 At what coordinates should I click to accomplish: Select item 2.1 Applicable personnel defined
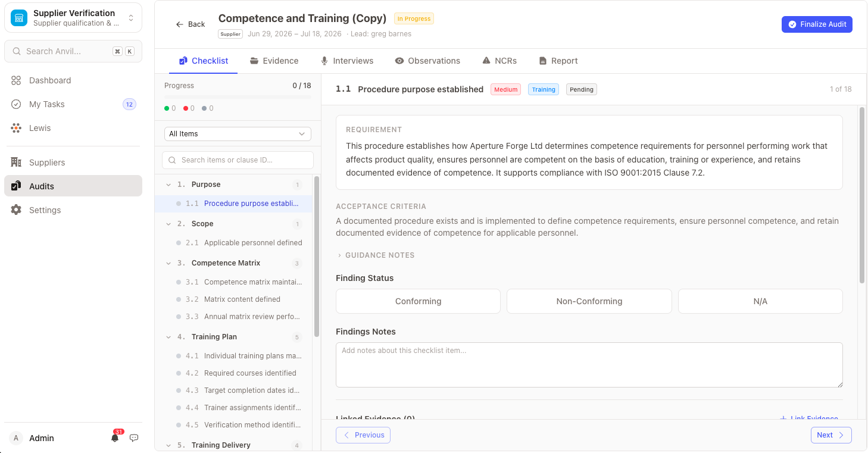pos(233,243)
